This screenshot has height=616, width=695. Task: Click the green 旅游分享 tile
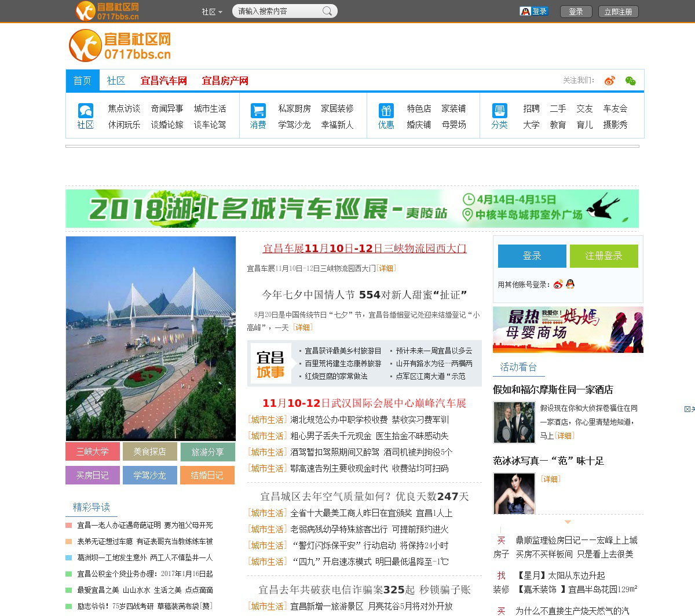(x=207, y=452)
